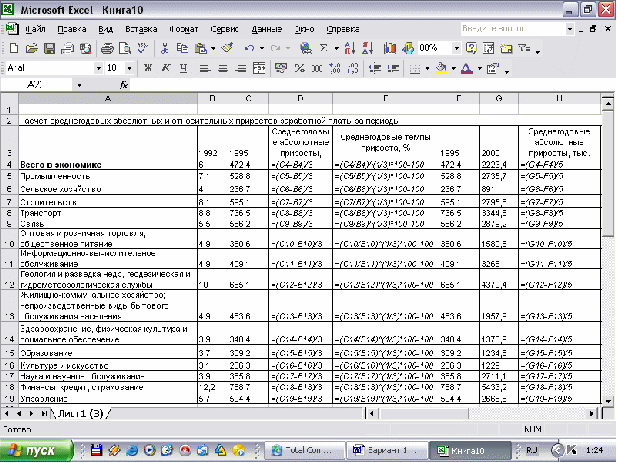617x463 pixels.
Task: Center align text
Action: (x=222, y=68)
